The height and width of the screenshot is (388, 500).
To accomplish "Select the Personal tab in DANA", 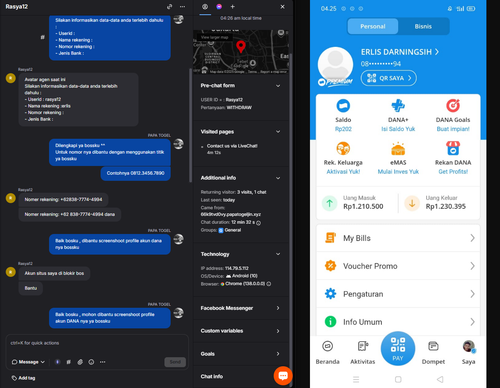I will [373, 26].
